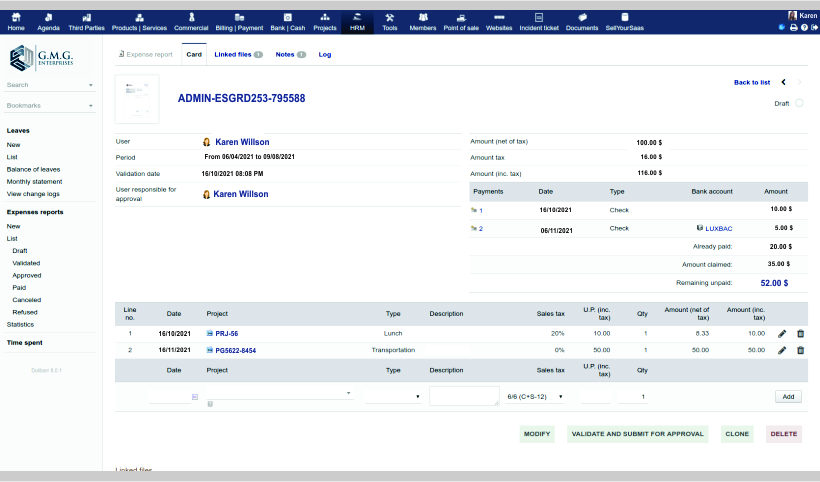Open the Project selection dropdown

click(x=279, y=394)
